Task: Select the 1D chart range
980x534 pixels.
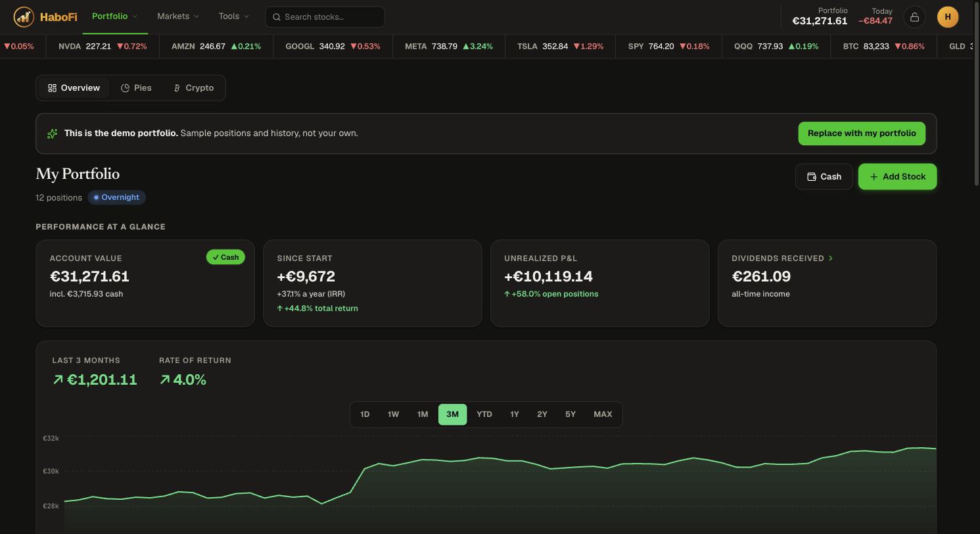Action: [x=365, y=414]
